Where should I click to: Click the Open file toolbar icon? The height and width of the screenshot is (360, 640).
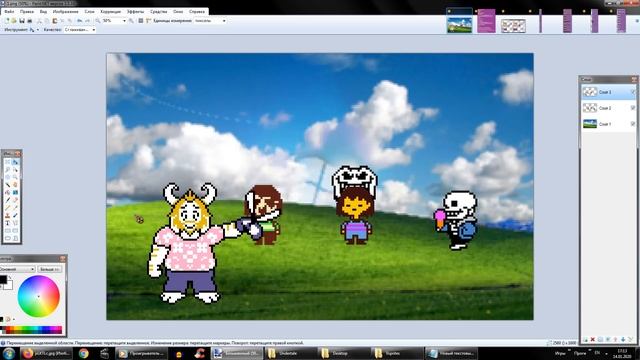click(x=14, y=21)
